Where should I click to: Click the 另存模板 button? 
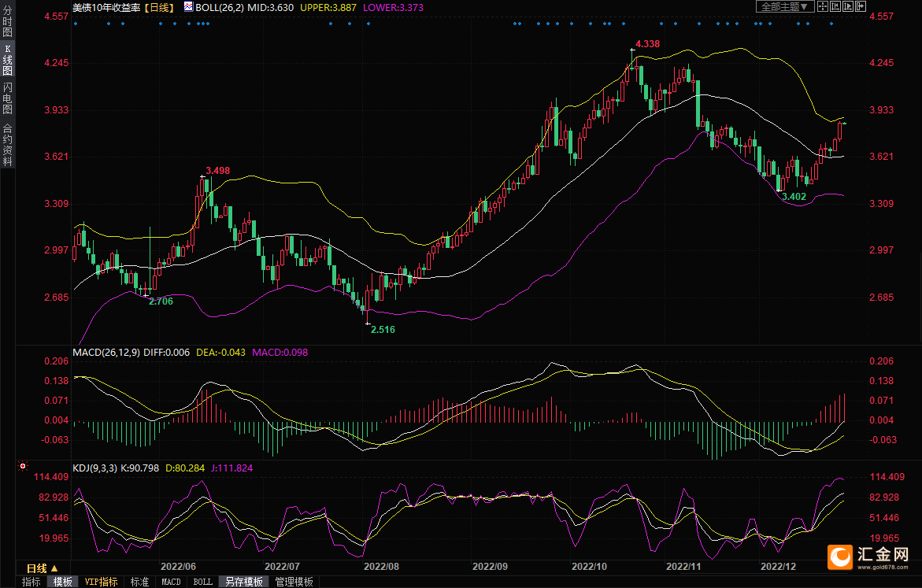(243, 582)
